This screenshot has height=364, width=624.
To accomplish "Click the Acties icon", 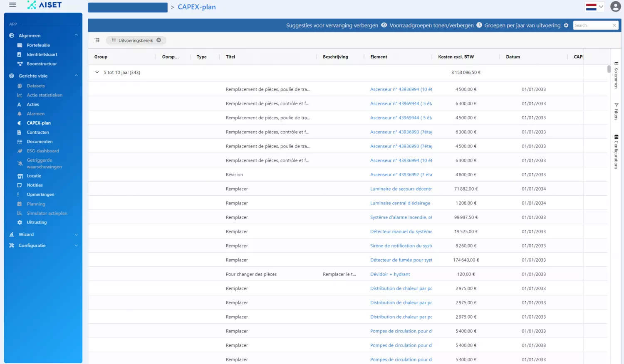I will [x=19, y=104].
